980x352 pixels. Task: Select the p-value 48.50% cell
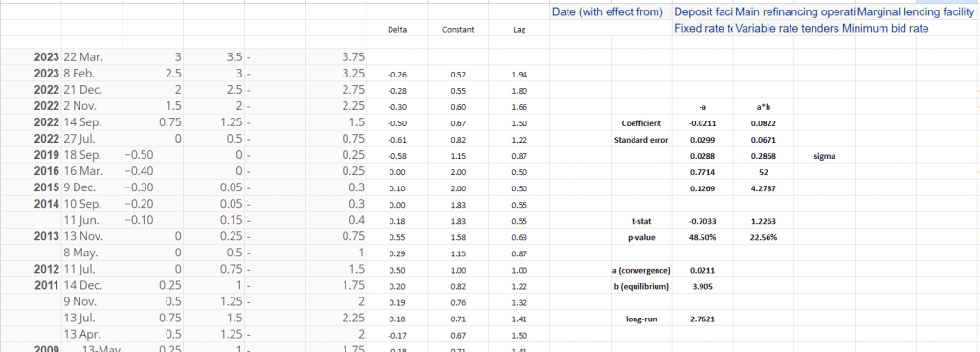pyautogui.click(x=702, y=237)
